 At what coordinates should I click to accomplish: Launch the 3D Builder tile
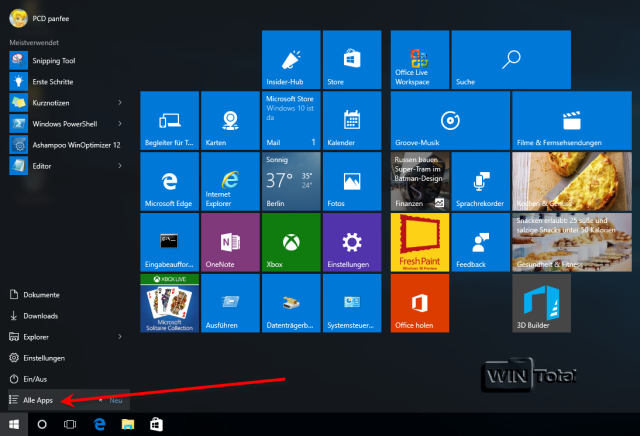point(541,303)
